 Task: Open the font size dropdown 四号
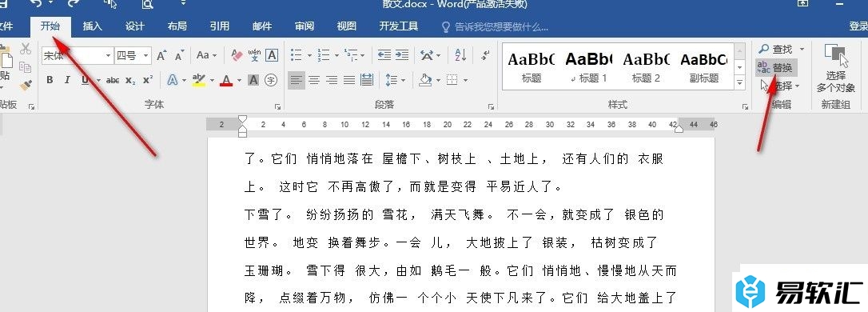pyautogui.click(x=146, y=55)
